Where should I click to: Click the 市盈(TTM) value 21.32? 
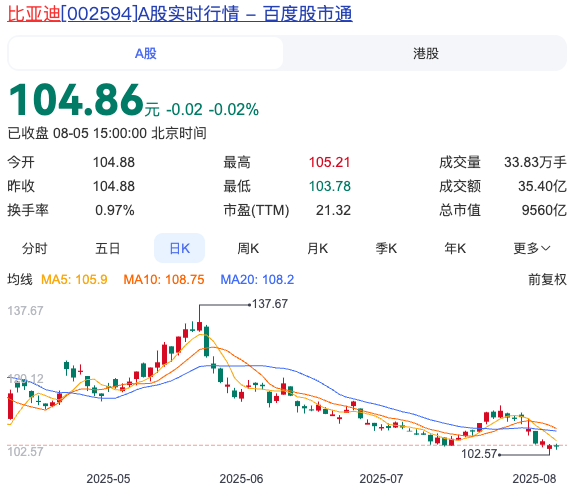pyautogui.click(x=333, y=210)
